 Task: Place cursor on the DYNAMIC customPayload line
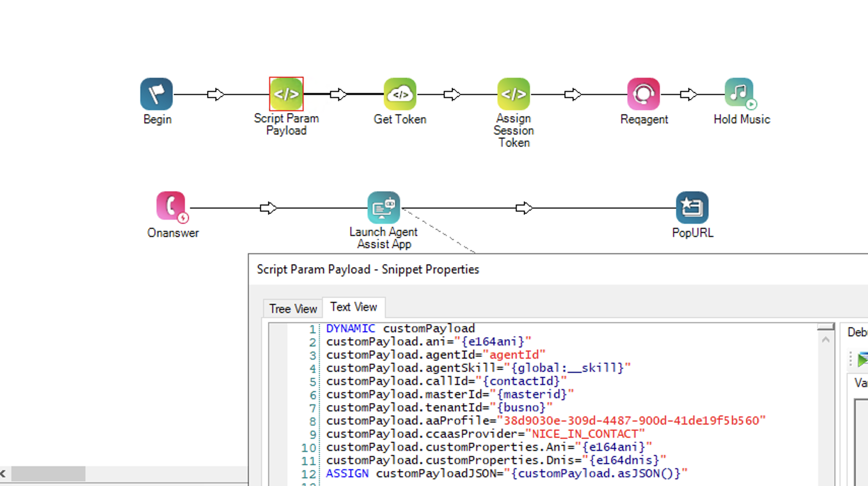[400, 329]
